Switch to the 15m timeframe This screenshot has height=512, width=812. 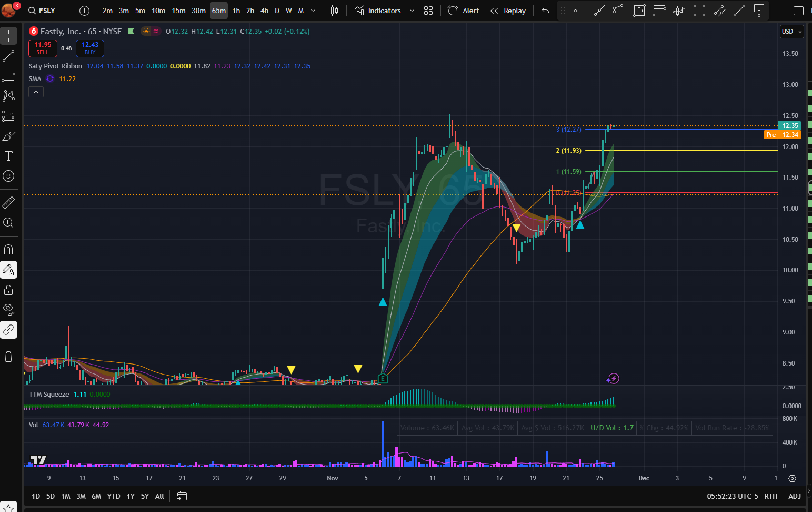[178, 11]
